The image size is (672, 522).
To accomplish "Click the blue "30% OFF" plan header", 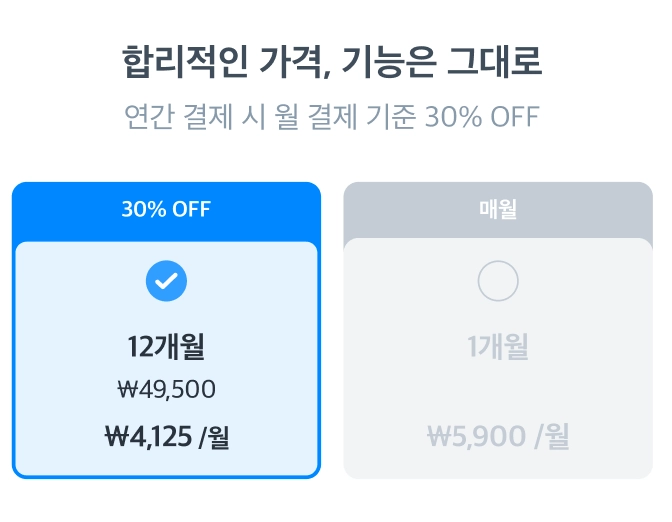I will coord(166,210).
